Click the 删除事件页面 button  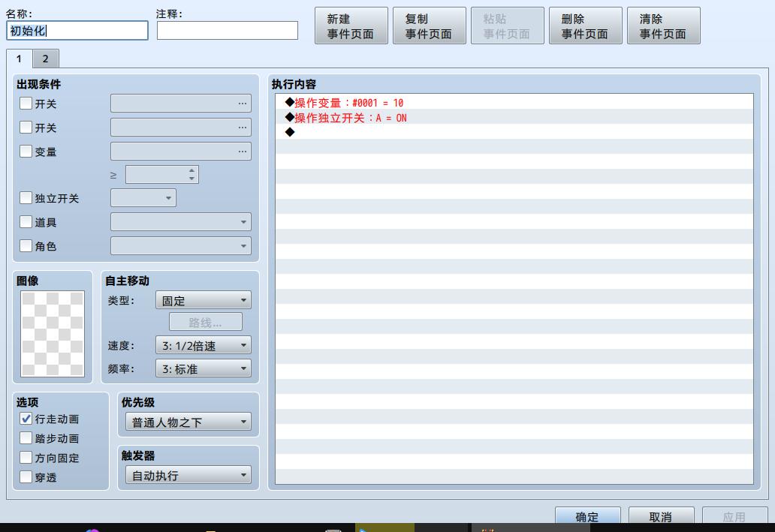coord(586,26)
